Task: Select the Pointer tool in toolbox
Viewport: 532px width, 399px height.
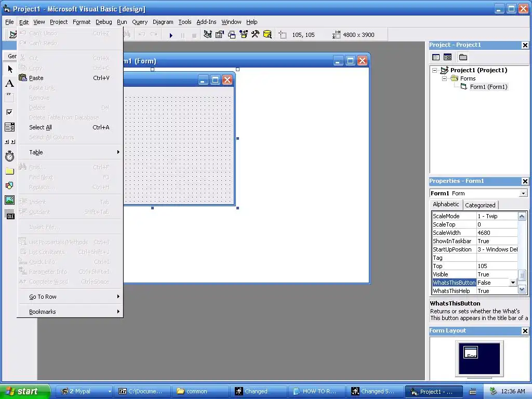Action: [x=10, y=69]
